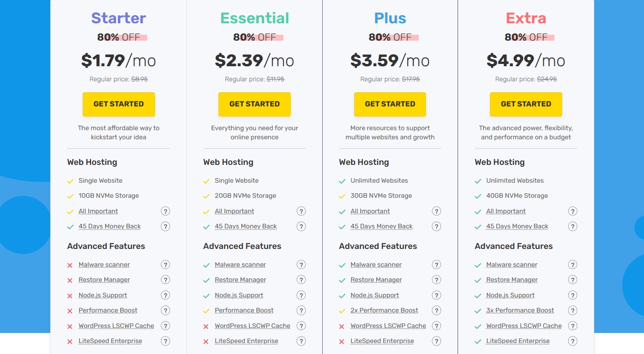
Task: Click WordPress LSCWP Cache link in Extra
Action: click(524, 326)
